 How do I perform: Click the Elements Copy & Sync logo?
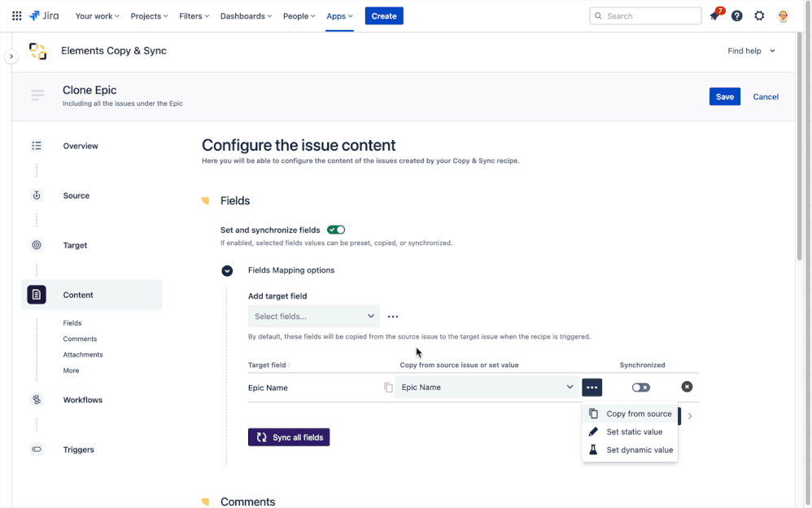pos(37,50)
